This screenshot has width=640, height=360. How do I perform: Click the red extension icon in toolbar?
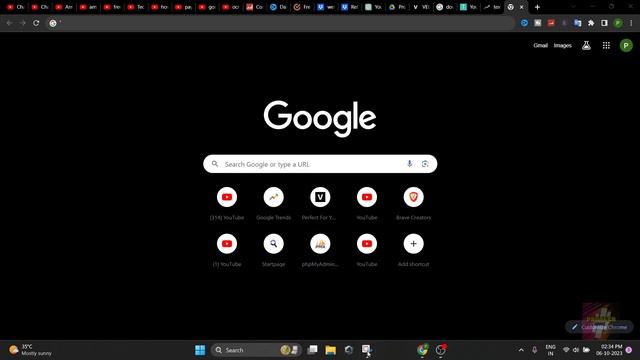551,23
